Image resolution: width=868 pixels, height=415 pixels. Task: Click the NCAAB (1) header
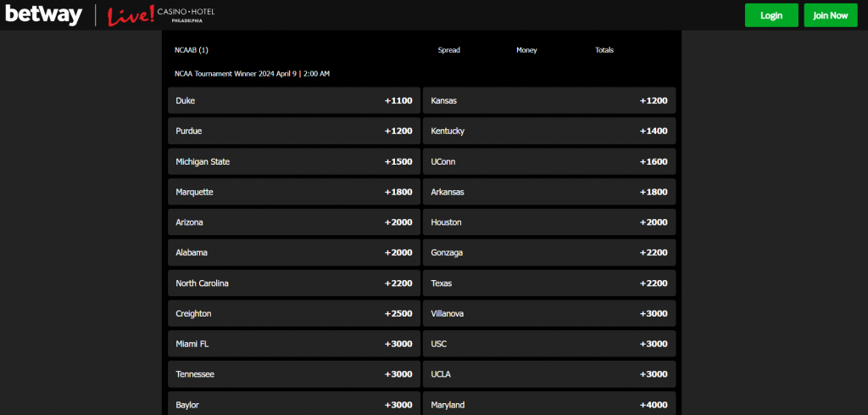pyautogui.click(x=192, y=50)
